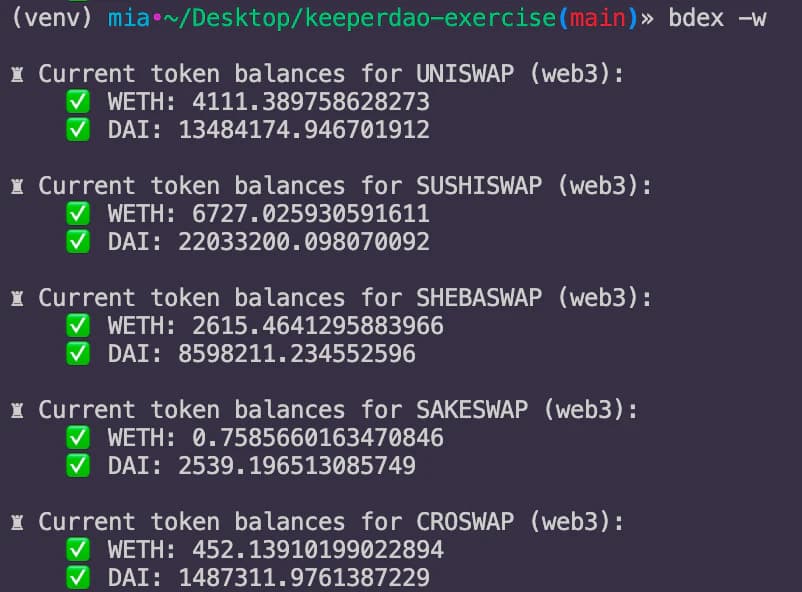Click green check beside DAI 1487311.9761387229
The height and width of the screenshot is (592, 802).
tap(78, 578)
